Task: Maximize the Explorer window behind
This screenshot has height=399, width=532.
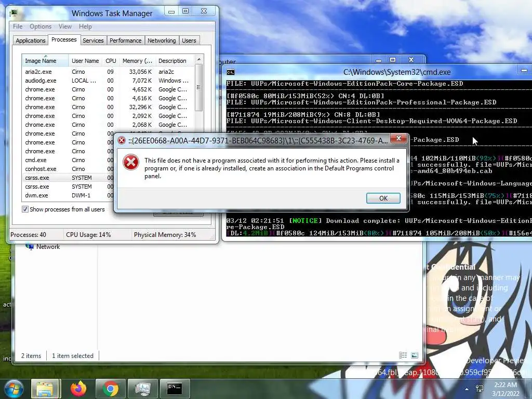Action: [393, 59]
